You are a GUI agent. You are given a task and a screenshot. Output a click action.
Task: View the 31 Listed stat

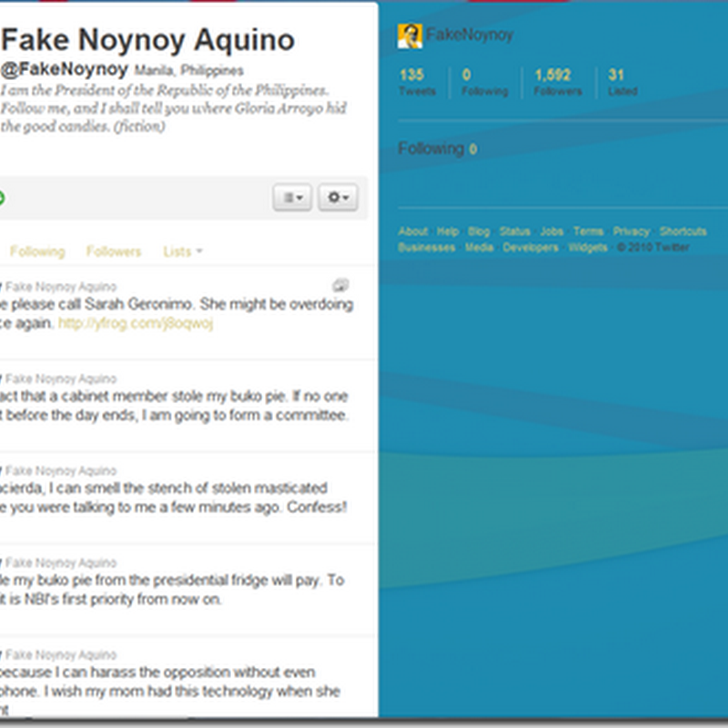pos(622,82)
